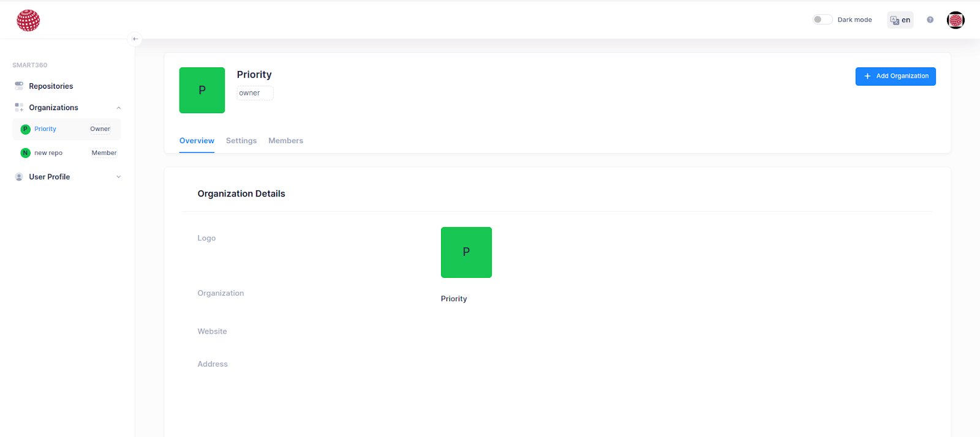
Task: Select the Priority organization in sidebar
Action: (67, 129)
